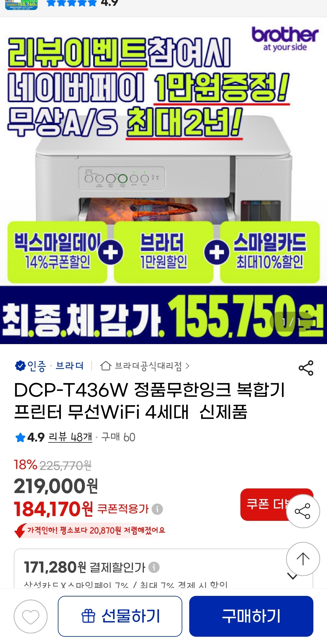Expand the 결제할인가 details chevron
This screenshot has width=327, height=644.
coord(292,576)
